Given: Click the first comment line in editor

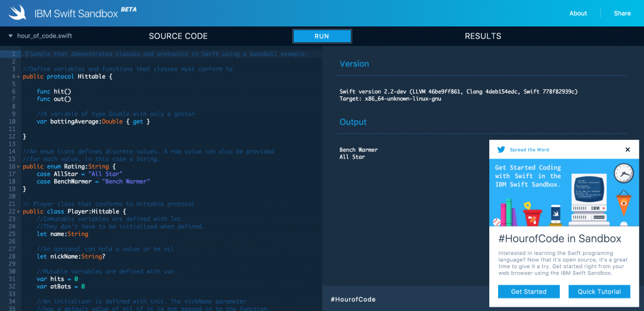Looking at the screenshot, I should point(165,54).
